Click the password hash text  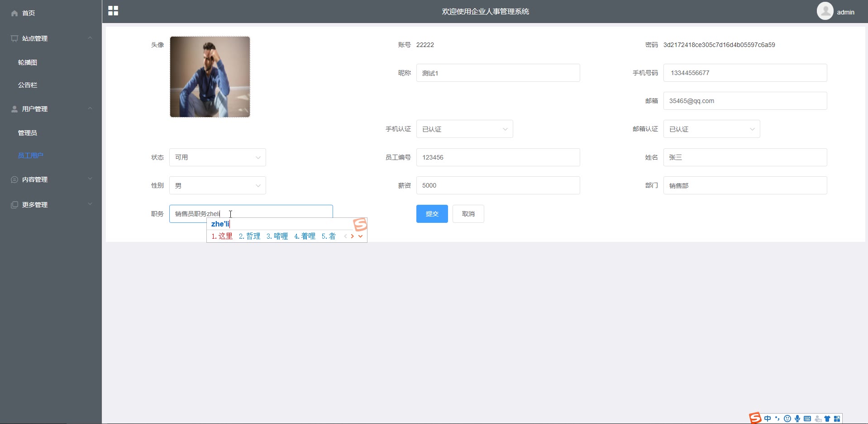[719, 45]
